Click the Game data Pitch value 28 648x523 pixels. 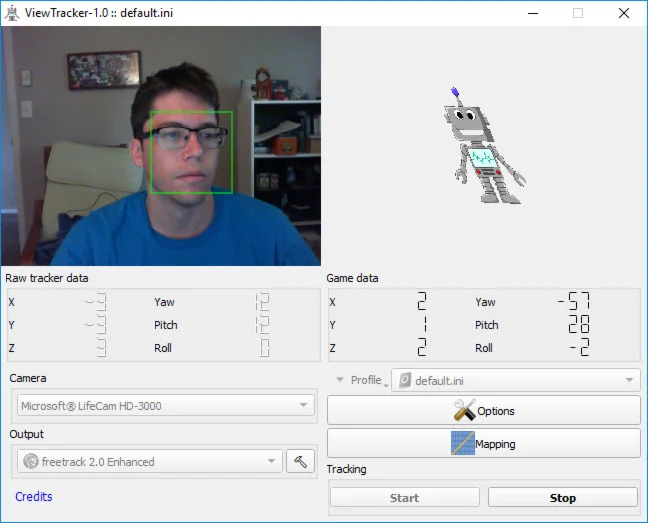click(579, 324)
